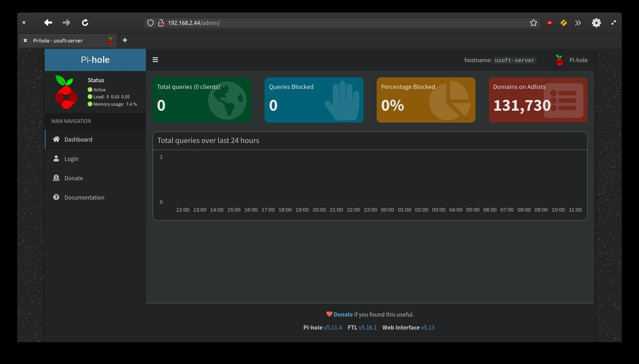Click the Login user icon
639x364 pixels.
(56, 158)
